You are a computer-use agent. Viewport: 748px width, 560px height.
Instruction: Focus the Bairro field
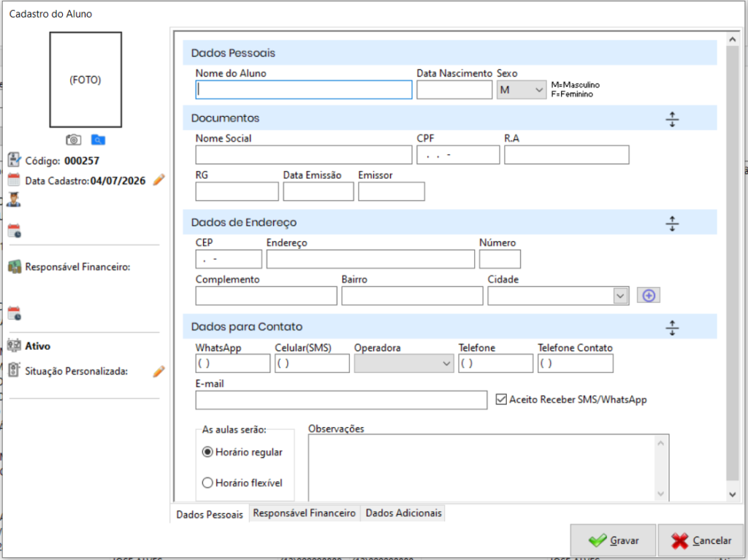click(412, 296)
